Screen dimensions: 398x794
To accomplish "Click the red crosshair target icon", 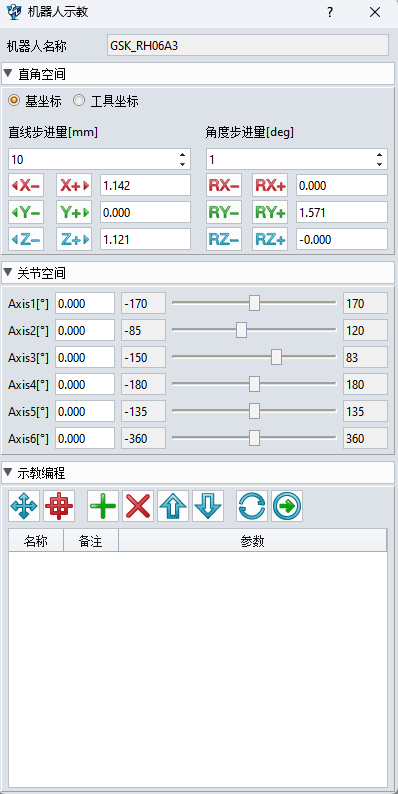I will pyautogui.click(x=59, y=506).
